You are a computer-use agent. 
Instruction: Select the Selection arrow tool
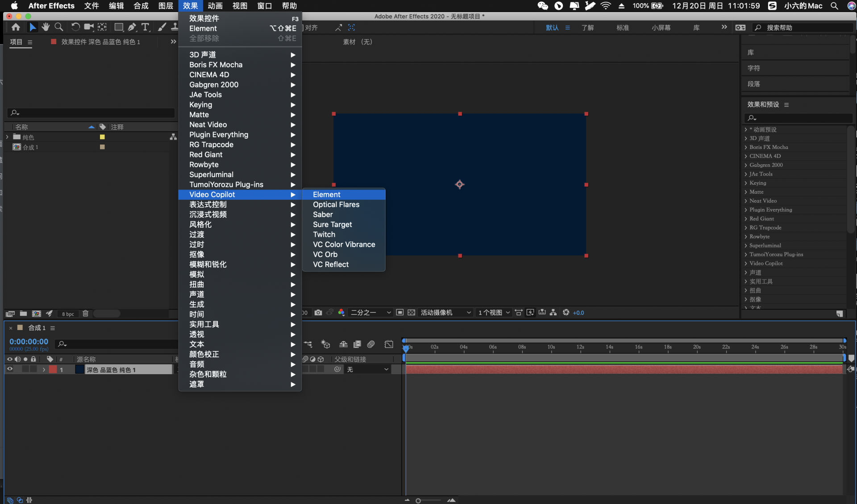coord(32,27)
